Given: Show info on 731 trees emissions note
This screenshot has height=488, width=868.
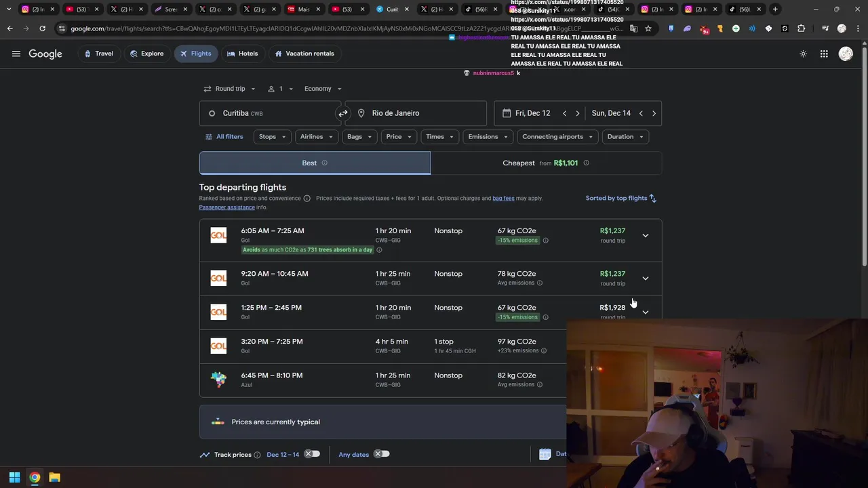Looking at the screenshot, I should coord(379,250).
